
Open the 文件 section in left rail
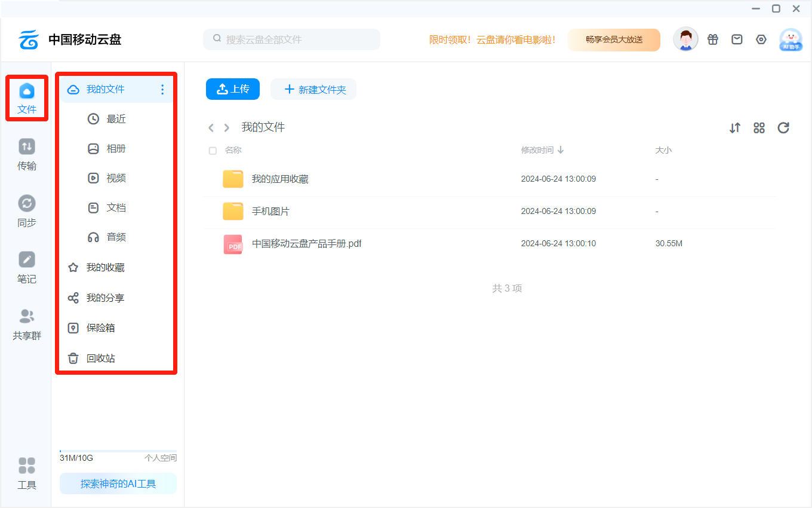click(x=27, y=99)
